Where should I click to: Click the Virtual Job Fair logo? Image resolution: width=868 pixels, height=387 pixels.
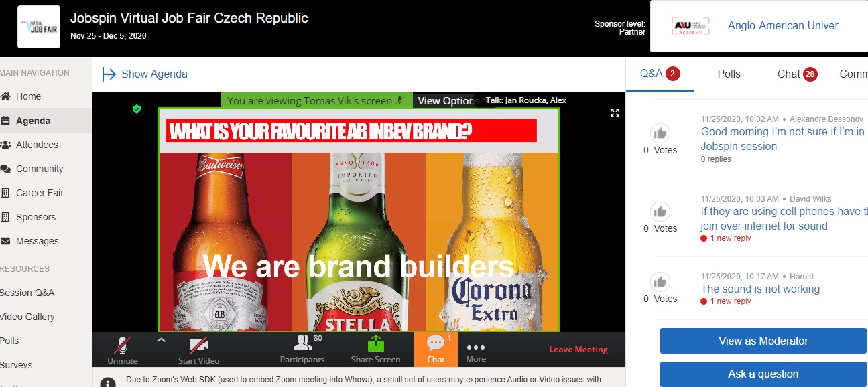click(x=38, y=27)
